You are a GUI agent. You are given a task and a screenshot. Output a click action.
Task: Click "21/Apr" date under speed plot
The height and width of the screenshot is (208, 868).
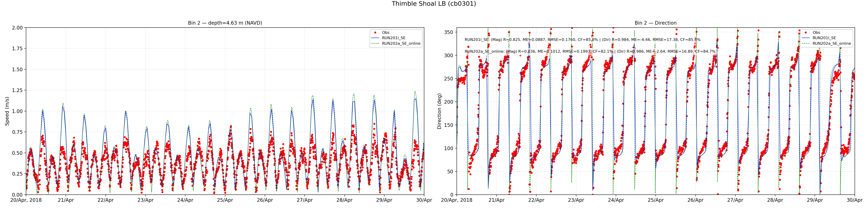(66, 200)
